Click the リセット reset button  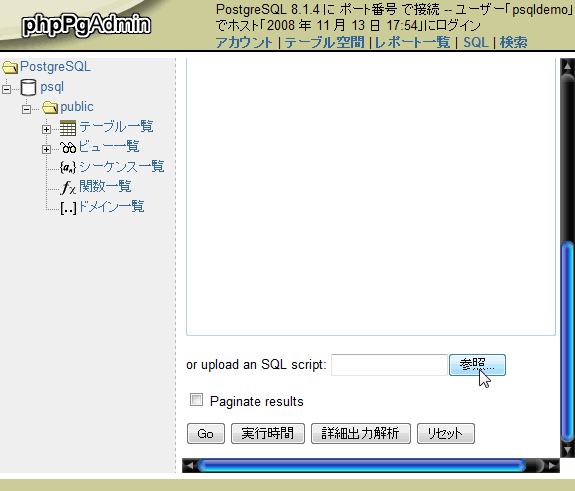point(446,433)
